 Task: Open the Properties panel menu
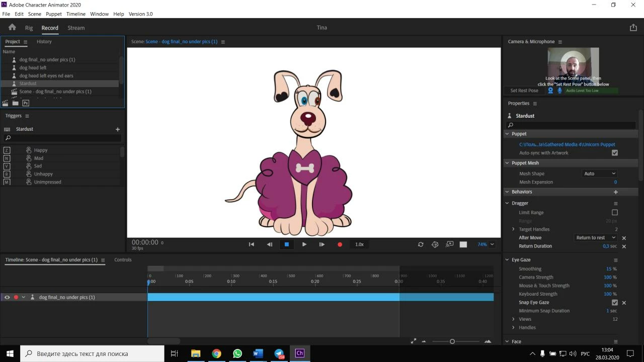click(x=535, y=104)
